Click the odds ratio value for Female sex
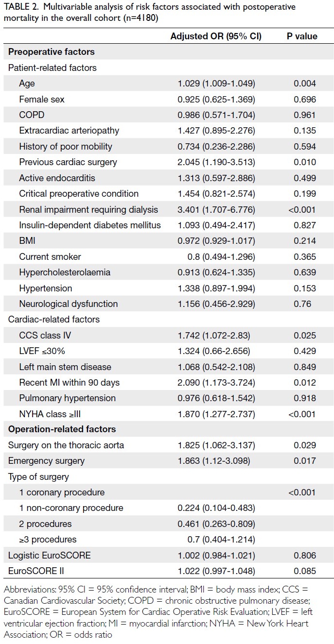Image resolution: width=334 pixels, height=644 pixels. click(216, 100)
